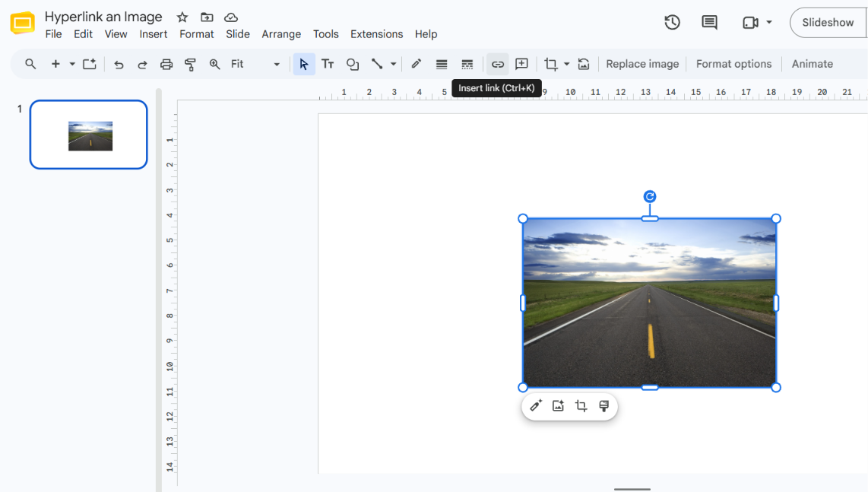Open the Arrange menu

coord(281,34)
